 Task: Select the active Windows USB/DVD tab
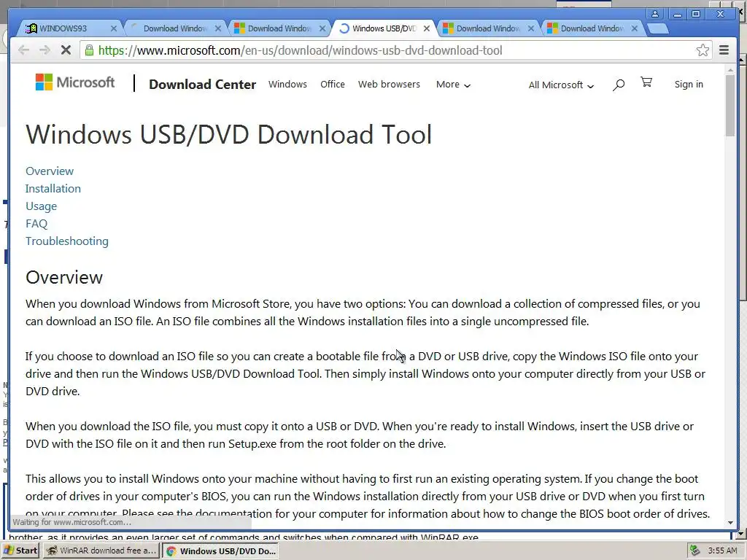(x=384, y=28)
